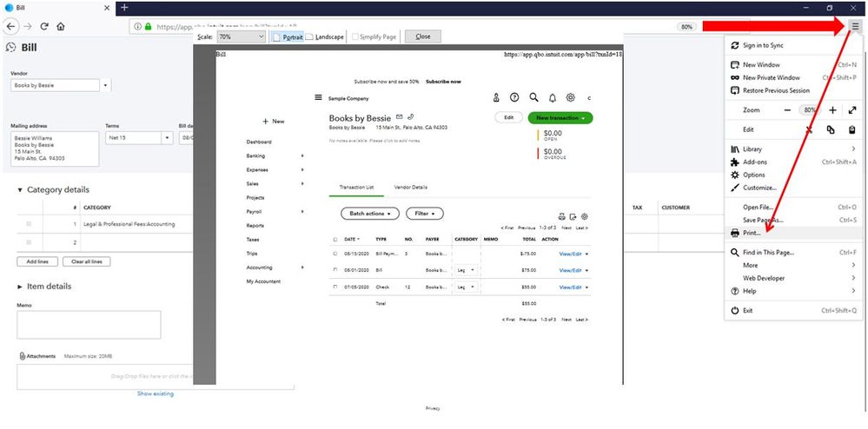The width and height of the screenshot is (868, 429).
Task: Click the paperclip link icon beside Books by Bessie
Action: coord(410,116)
